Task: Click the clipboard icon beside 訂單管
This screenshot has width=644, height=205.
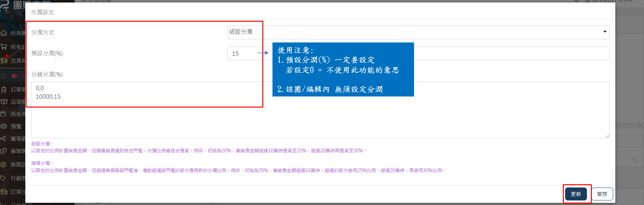Action: [x=4, y=89]
